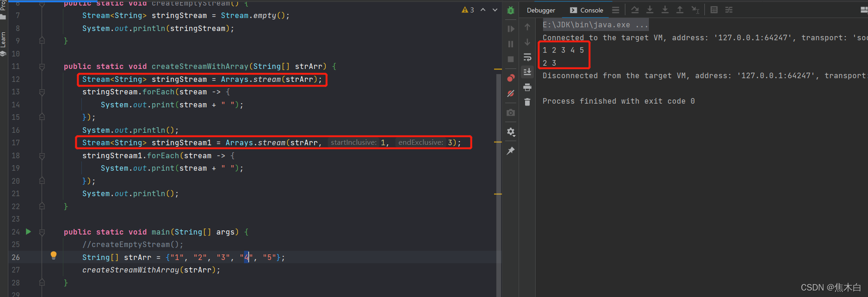The image size is (868, 297).
Task: Click the Force Step Into icon
Action: tap(665, 10)
